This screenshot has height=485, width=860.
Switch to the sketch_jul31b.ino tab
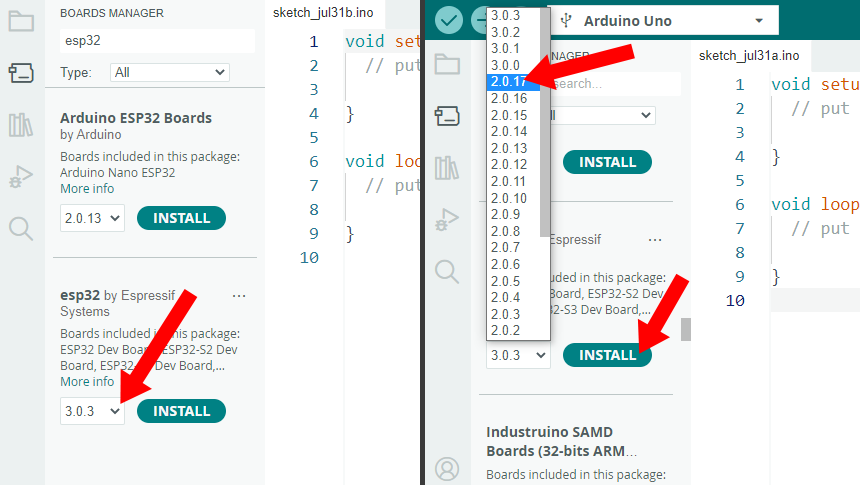coord(323,13)
